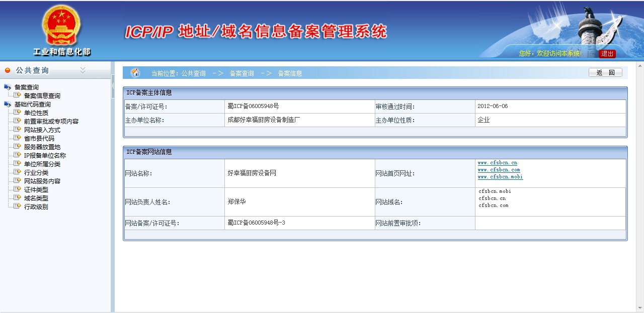
Task: Click the icon beside 前置审批或专项内容
Action: pyautogui.click(x=18, y=121)
